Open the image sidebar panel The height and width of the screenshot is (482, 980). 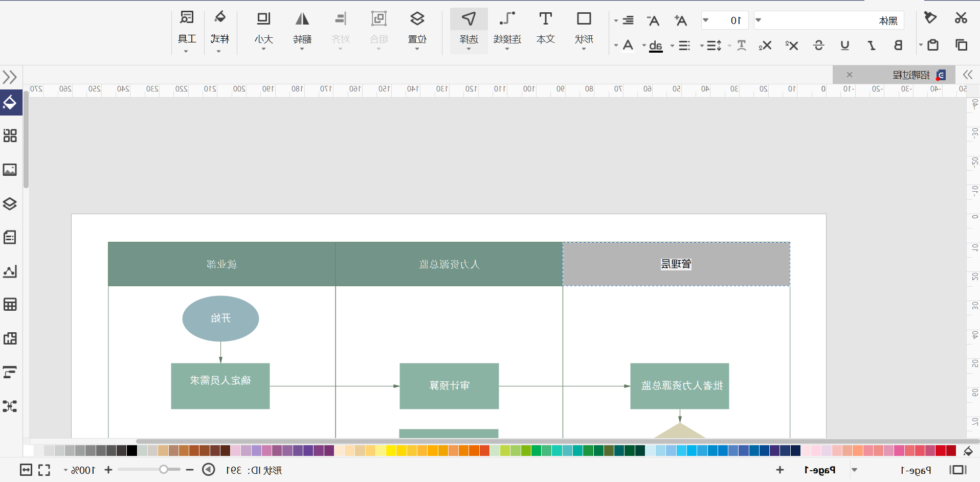(x=10, y=169)
